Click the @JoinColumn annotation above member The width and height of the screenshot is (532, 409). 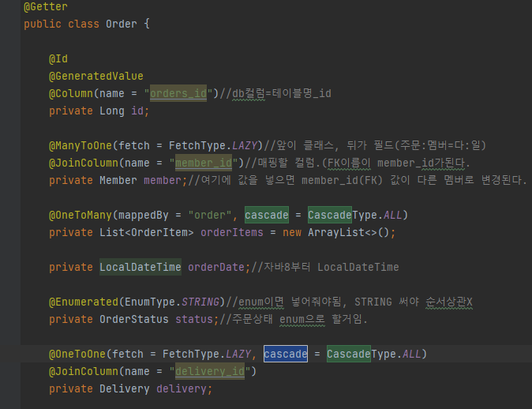84,163
